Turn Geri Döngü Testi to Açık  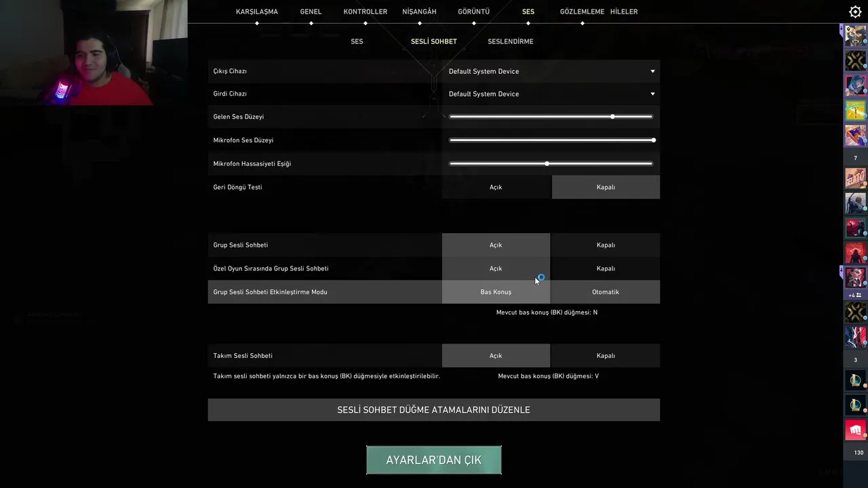click(496, 187)
